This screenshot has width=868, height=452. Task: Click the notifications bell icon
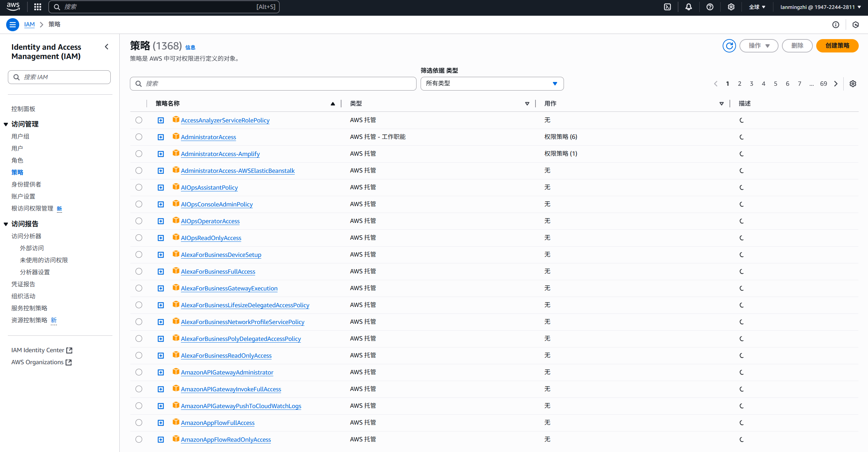point(689,7)
